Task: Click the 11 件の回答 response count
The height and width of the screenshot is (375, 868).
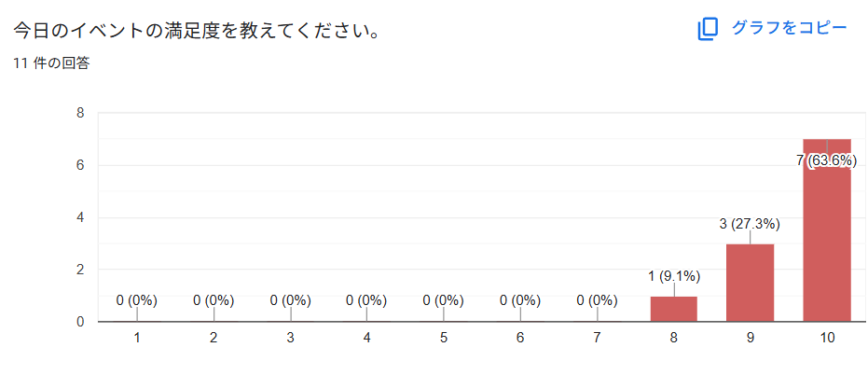Action: [51, 63]
